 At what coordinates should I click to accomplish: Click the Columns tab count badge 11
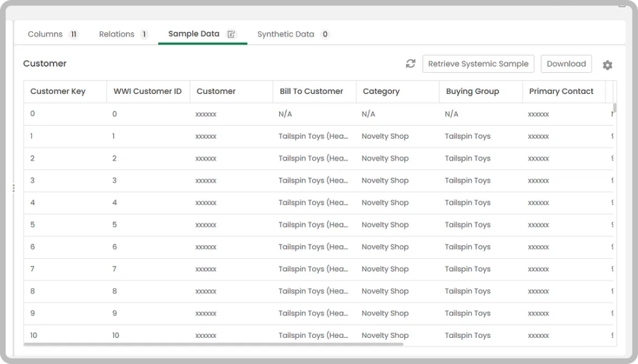pos(74,34)
